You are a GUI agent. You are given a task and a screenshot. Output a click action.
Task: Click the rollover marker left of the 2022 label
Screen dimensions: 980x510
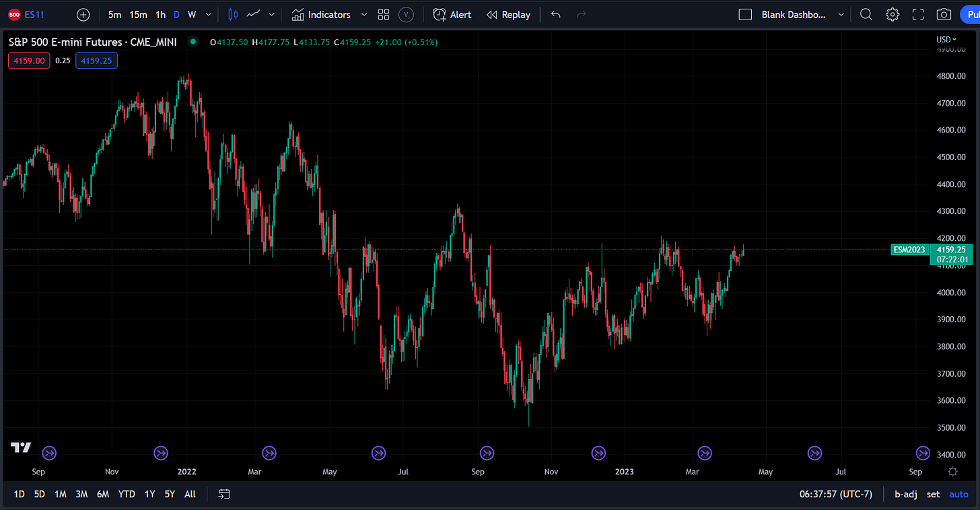161,453
